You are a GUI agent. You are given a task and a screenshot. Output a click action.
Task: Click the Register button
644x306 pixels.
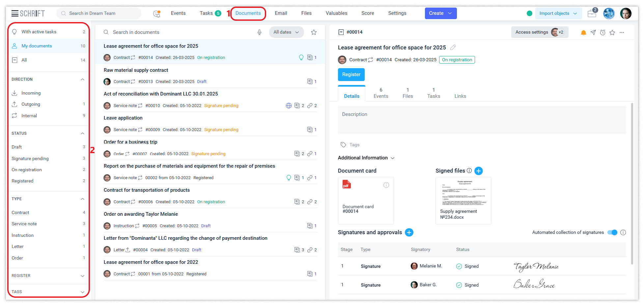[x=351, y=74]
